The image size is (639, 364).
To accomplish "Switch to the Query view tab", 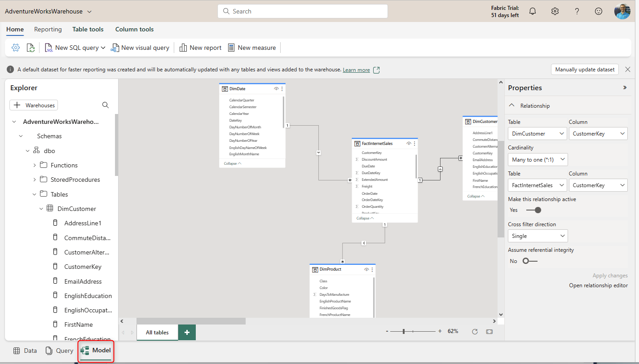I will 59,351.
